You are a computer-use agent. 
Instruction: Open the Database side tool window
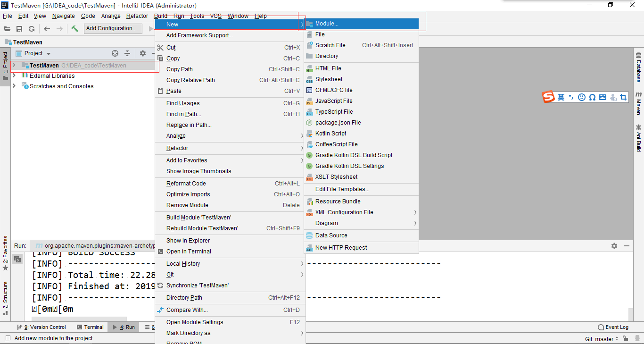click(x=639, y=67)
